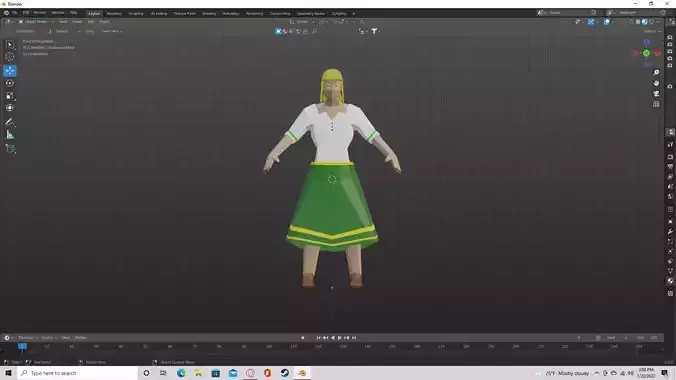The image size is (676, 380).
Task: Activate the Scale tool
Action: pyautogui.click(x=10, y=96)
